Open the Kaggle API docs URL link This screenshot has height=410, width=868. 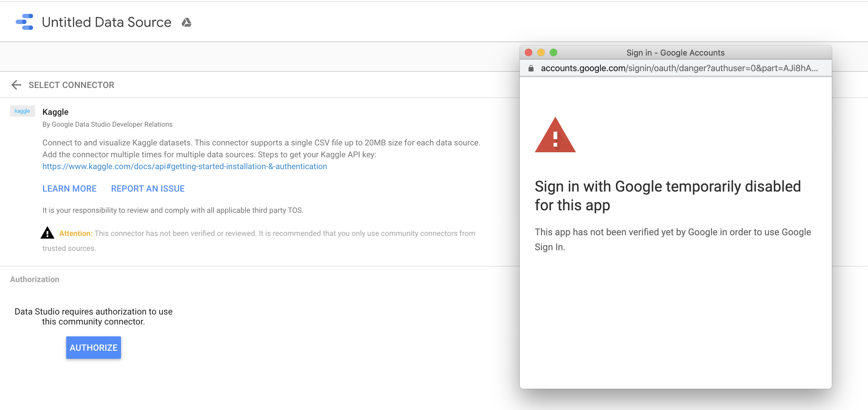tap(184, 166)
